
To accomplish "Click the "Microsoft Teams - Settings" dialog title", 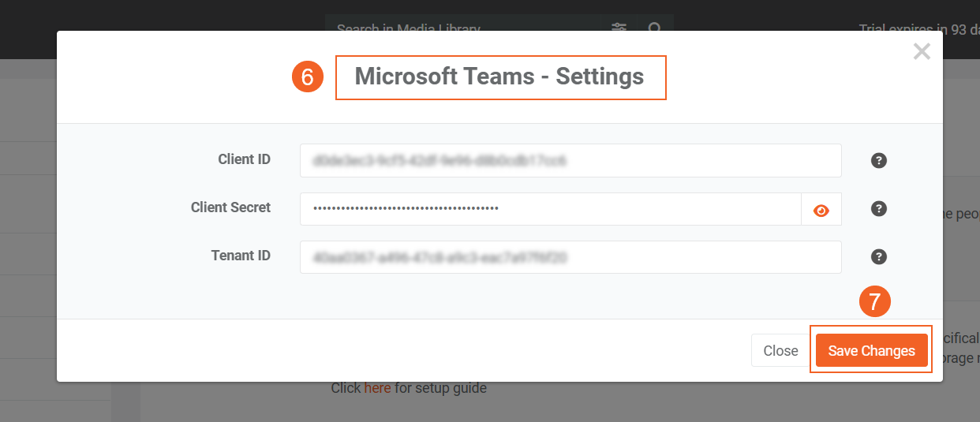I will 499,77.
